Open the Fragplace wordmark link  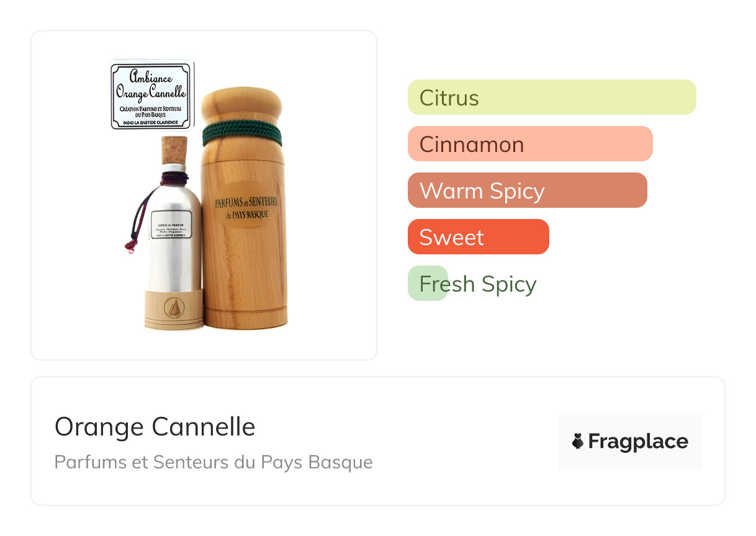[x=637, y=441]
